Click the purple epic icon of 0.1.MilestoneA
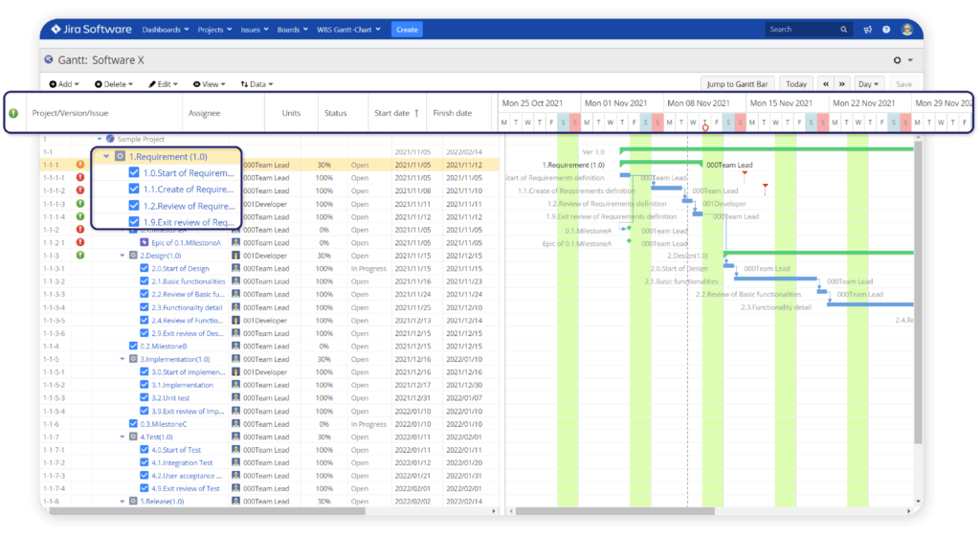This screenshot has height=537, width=980. [145, 242]
